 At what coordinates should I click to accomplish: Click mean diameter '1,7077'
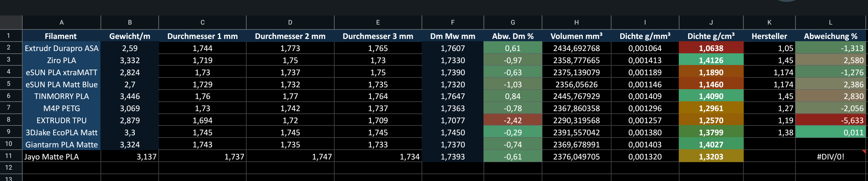pyautogui.click(x=453, y=120)
